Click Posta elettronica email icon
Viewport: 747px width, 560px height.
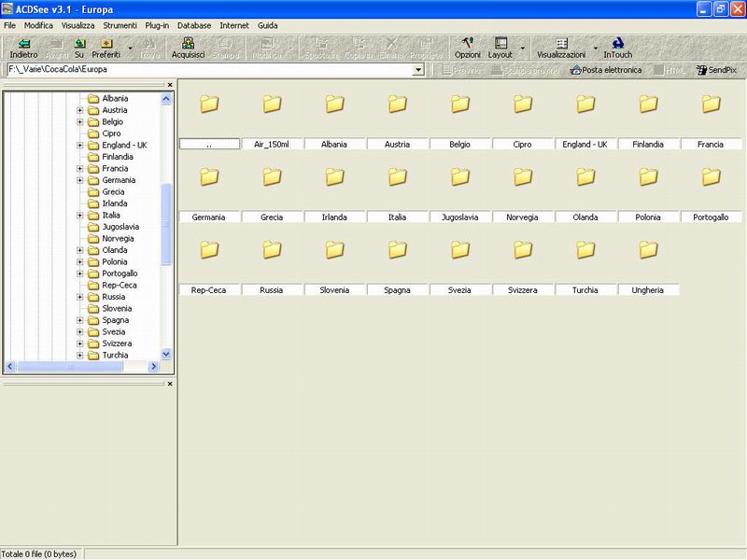575,70
